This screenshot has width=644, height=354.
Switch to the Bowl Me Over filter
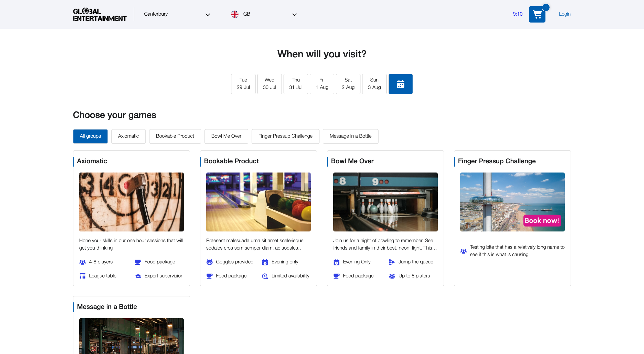click(x=226, y=136)
